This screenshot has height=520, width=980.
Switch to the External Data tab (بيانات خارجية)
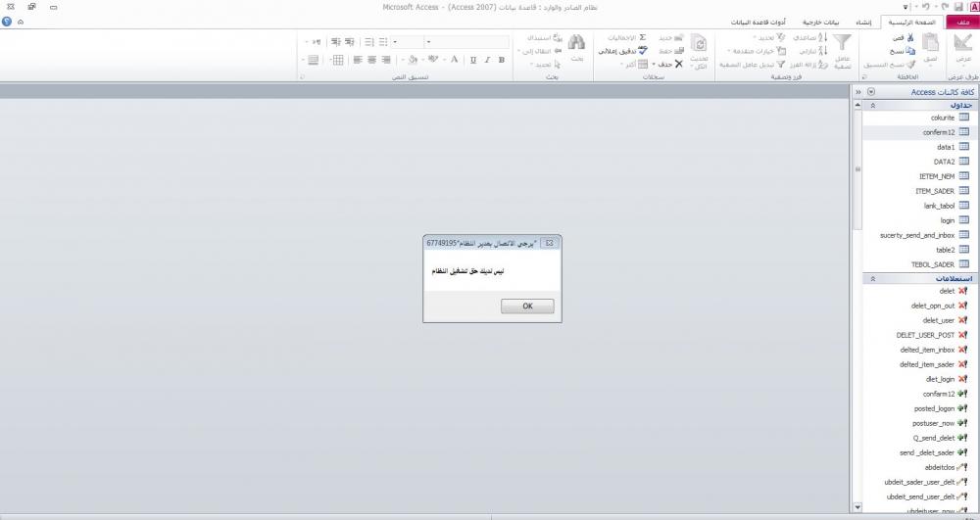(818, 23)
